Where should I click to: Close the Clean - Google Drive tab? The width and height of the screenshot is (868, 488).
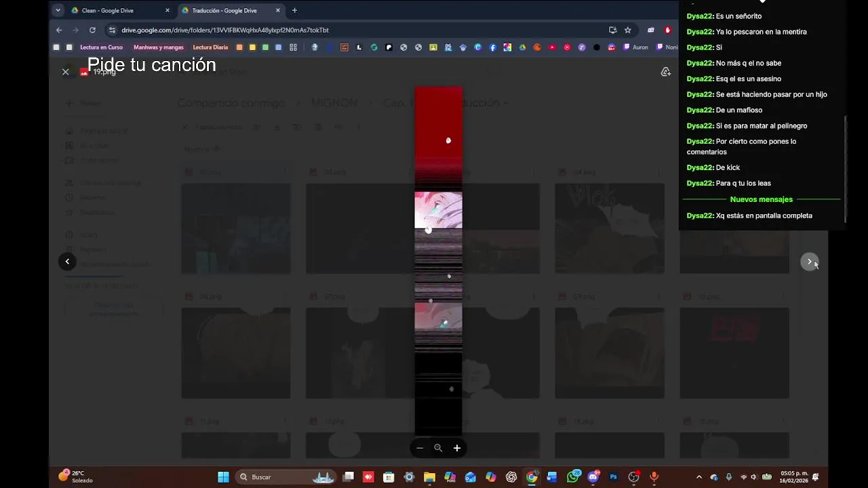[x=167, y=10]
